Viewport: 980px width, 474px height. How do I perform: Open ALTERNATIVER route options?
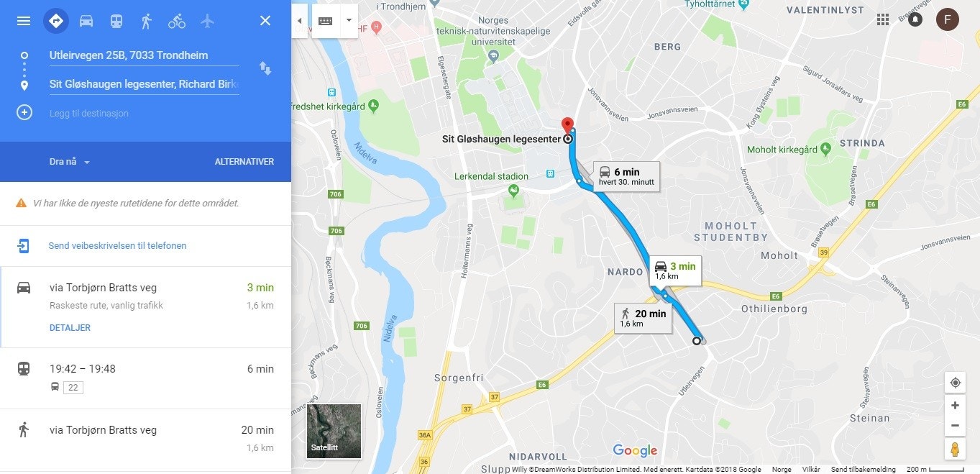click(x=244, y=162)
